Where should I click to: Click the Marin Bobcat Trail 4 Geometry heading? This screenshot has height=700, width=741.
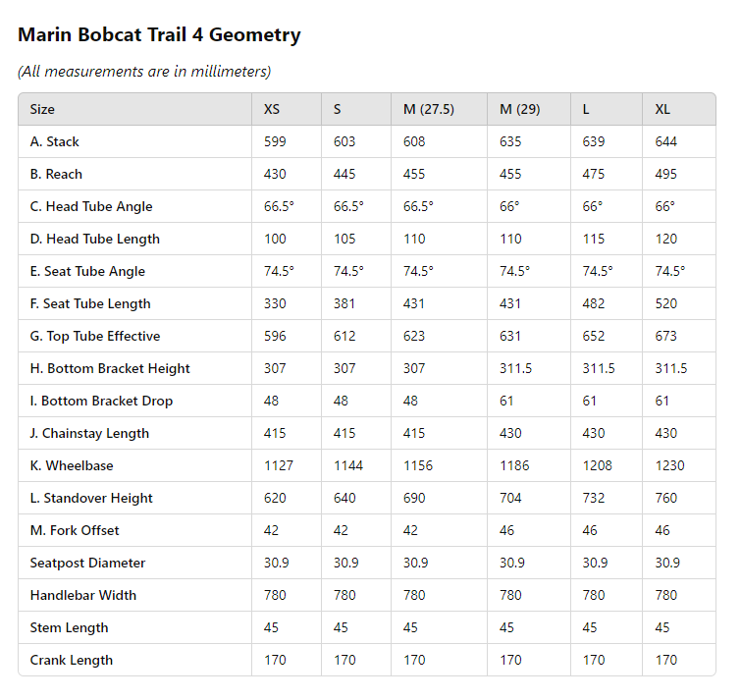coord(159,35)
